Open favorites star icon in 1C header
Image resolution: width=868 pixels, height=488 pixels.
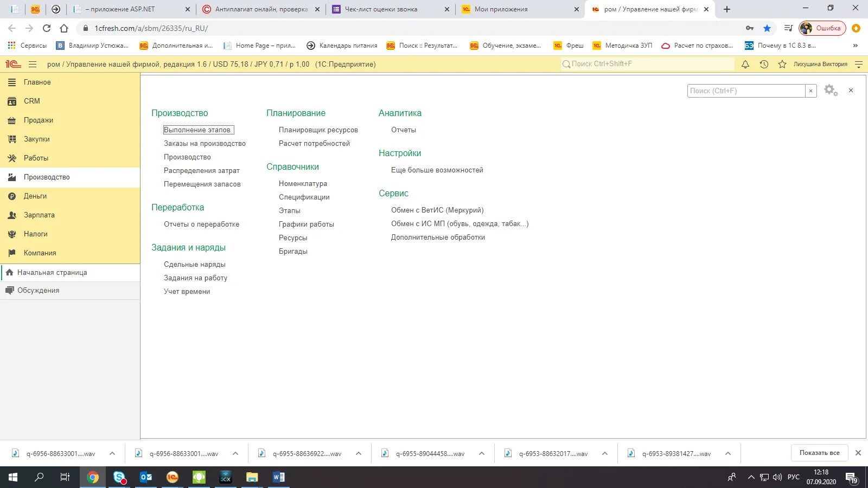pyautogui.click(x=782, y=64)
